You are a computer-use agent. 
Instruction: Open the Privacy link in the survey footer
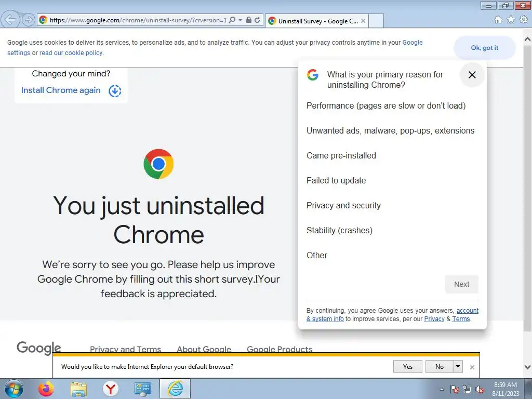[434, 319]
